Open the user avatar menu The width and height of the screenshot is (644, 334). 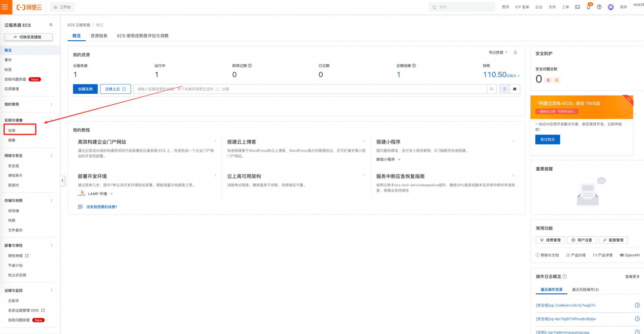pyautogui.click(x=611, y=7)
